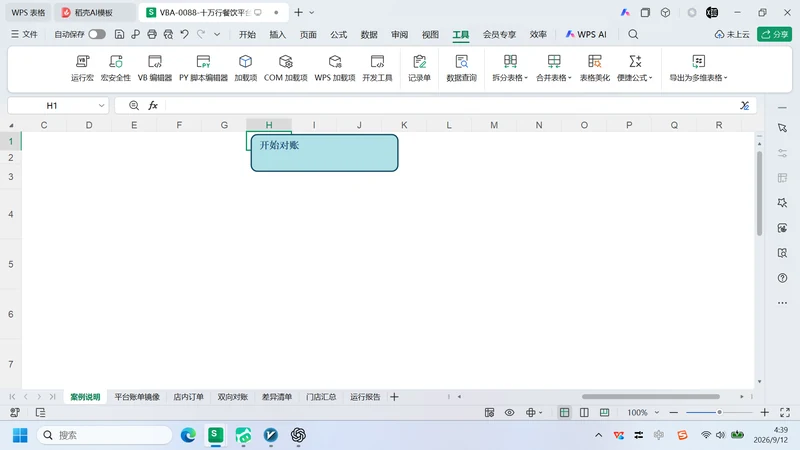Click the 开始对账 button on sheet

coord(324,153)
